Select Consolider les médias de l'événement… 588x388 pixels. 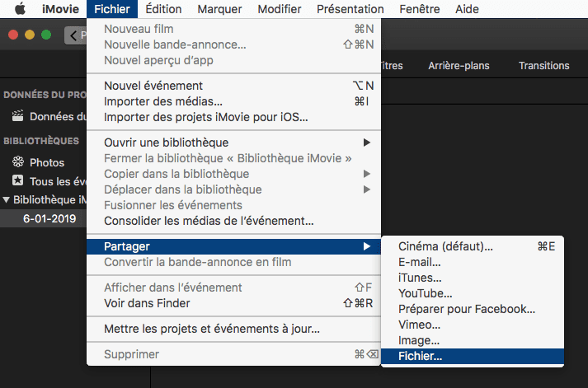[233, 222]
